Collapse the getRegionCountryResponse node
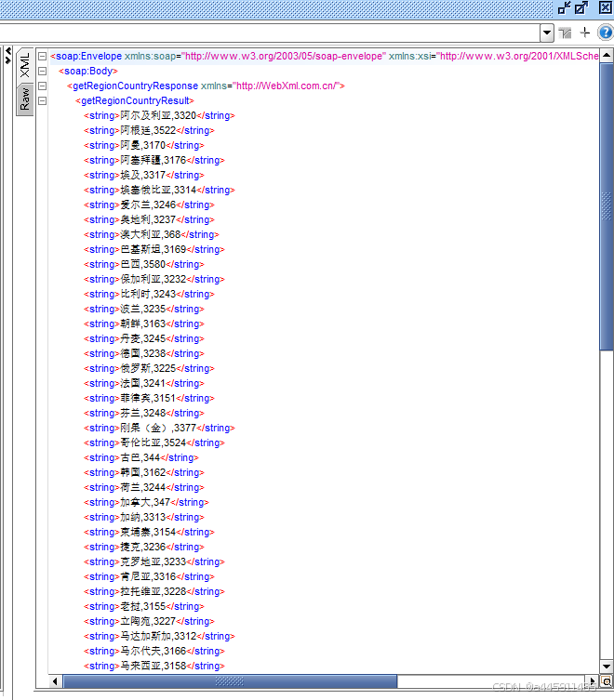This screenshot has height=700, width=614. coord(43,86)
